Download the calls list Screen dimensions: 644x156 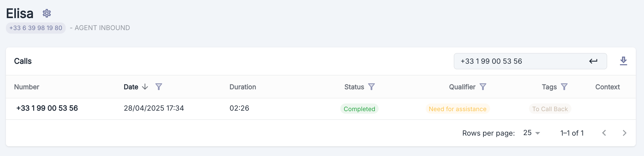(x=623, y=61)
